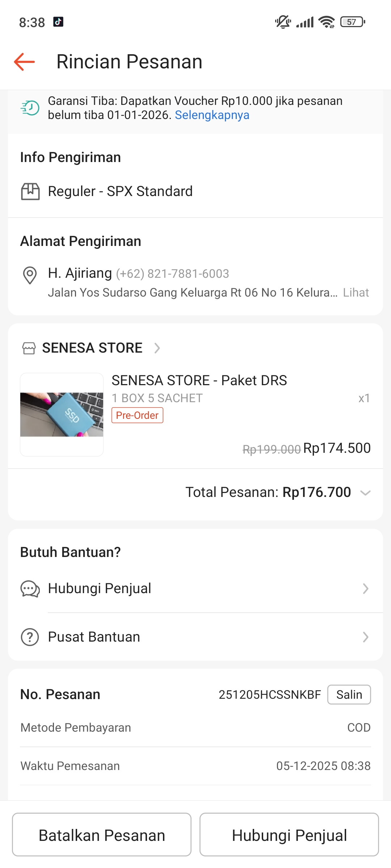This screenshot has height=868, width=391.
Task: Tap the Pusat Bantuan chevron arrow
Action: pyautogui.click(x=365, y=637)
